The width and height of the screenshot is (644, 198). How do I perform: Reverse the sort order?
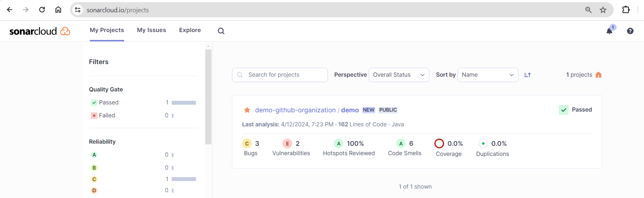[x=527, y=75]
